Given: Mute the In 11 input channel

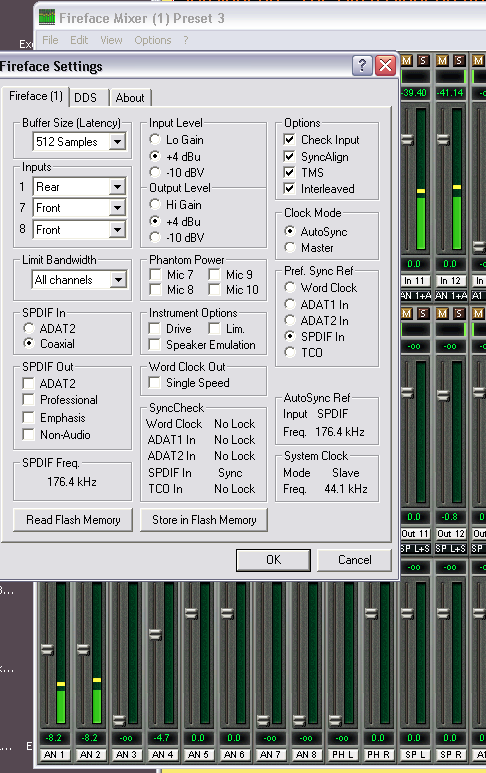Looking at the screenshot, I should [x=407, y=60].
